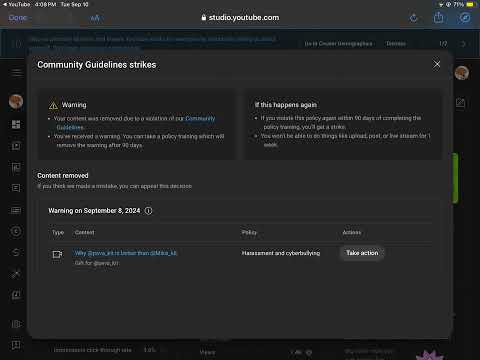The image size is (480, 360).
Task: Click the Type column header
Action: [x=58, y=232]
